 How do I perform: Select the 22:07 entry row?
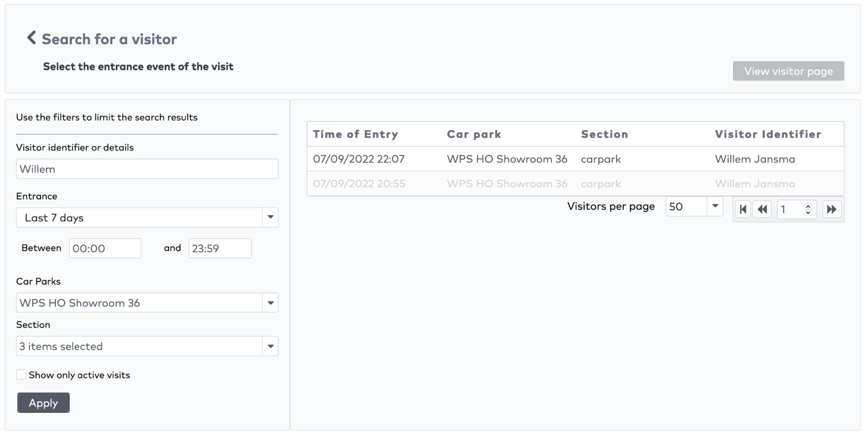coord(575,159)
